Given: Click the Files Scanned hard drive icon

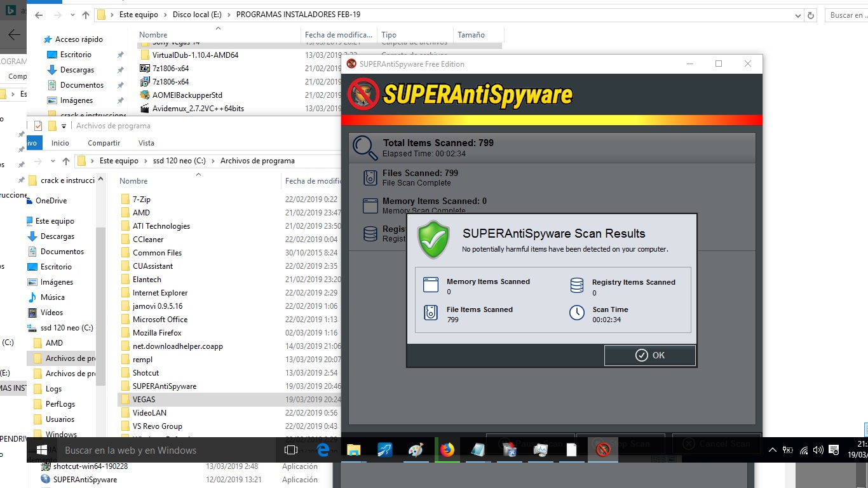Looking at the screenshot, I should pyautogui.click(x=370, y=177).
